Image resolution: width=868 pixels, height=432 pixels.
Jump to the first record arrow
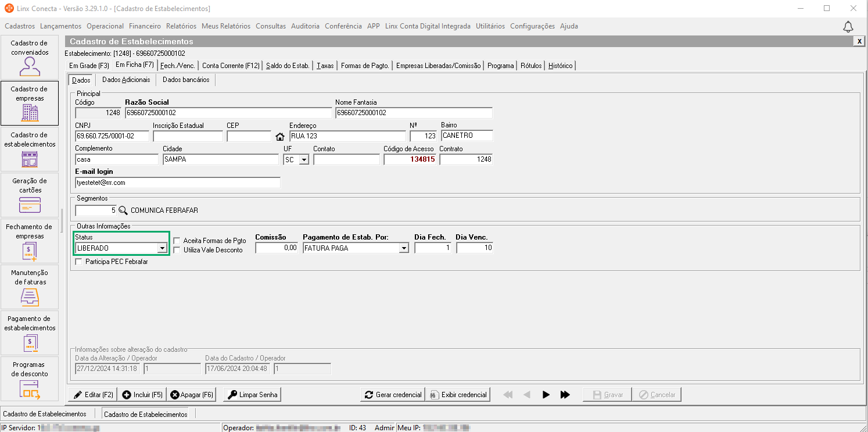pos(508,395)
